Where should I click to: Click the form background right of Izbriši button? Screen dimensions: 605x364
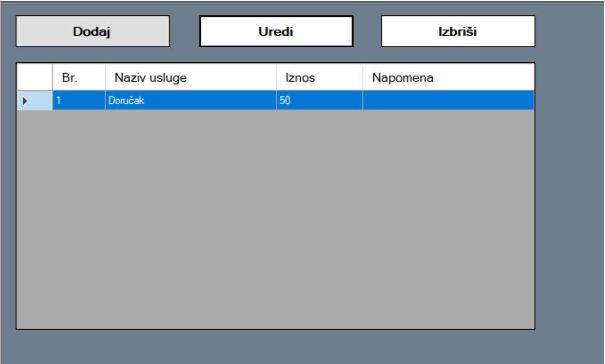(570, 31)
